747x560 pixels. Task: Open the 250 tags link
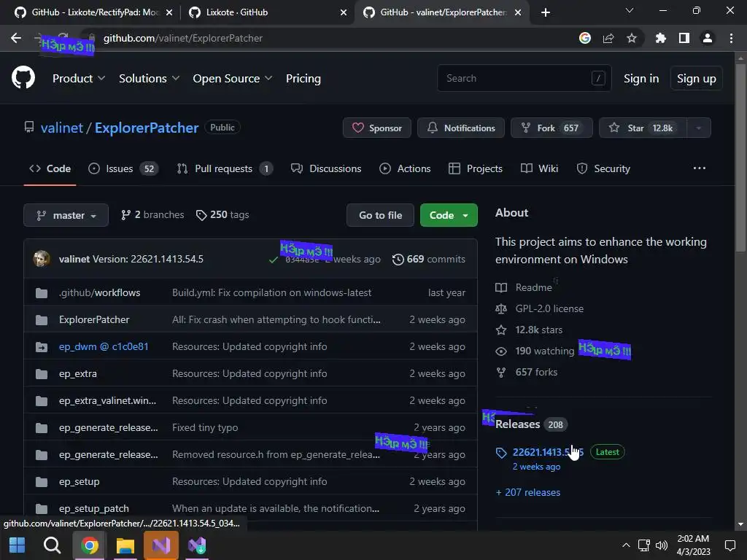point(222,215)
